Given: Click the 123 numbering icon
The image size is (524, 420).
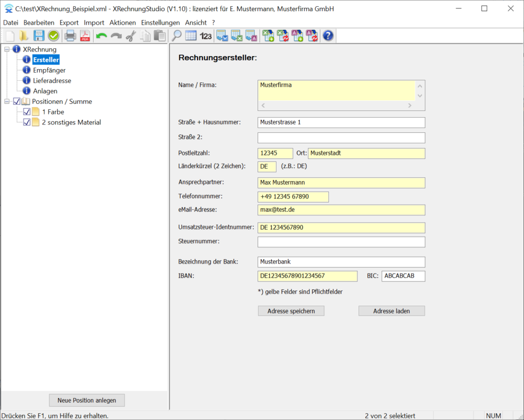Looking at the screenshot, I should pos(206,36).
